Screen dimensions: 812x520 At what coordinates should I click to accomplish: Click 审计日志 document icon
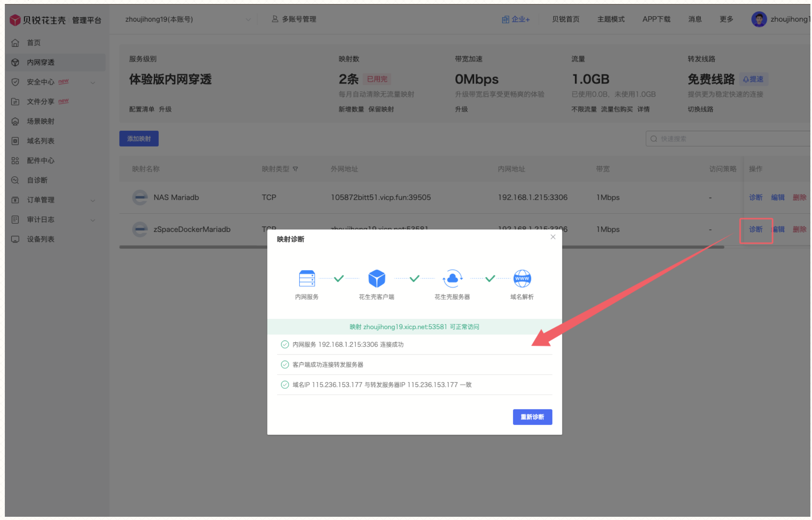click(x=15, y=220)
